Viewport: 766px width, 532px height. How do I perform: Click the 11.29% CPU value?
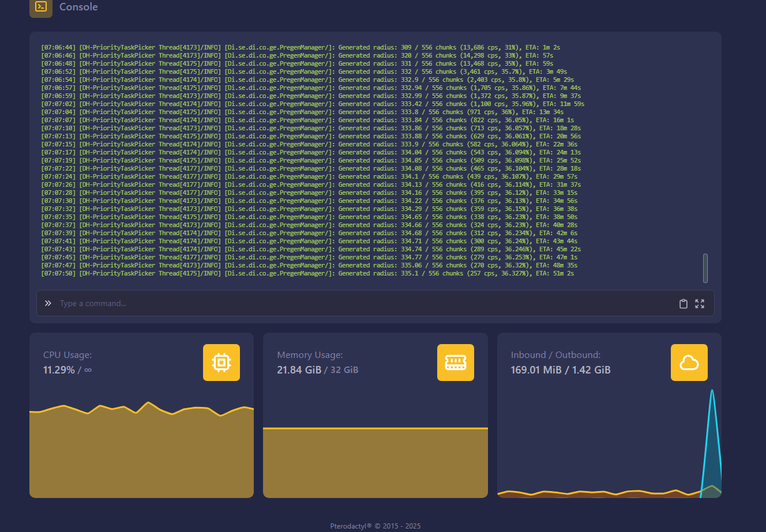(59, 370)
